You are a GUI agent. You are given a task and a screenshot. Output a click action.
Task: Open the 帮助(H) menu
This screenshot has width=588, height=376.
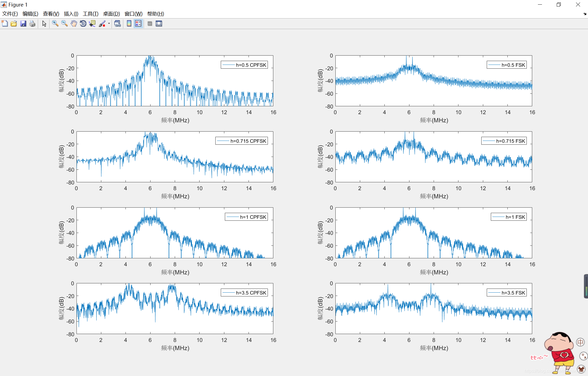click(x=155, y=14)
